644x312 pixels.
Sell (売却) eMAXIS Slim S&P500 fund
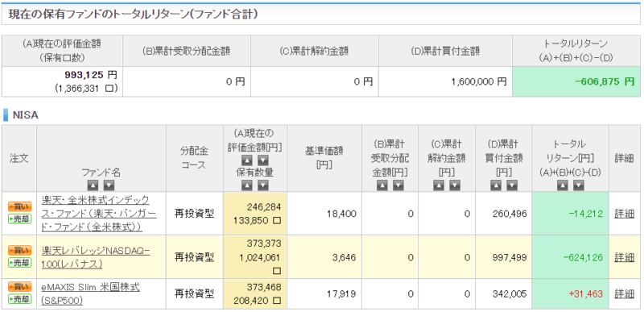[x=19, y=299]
